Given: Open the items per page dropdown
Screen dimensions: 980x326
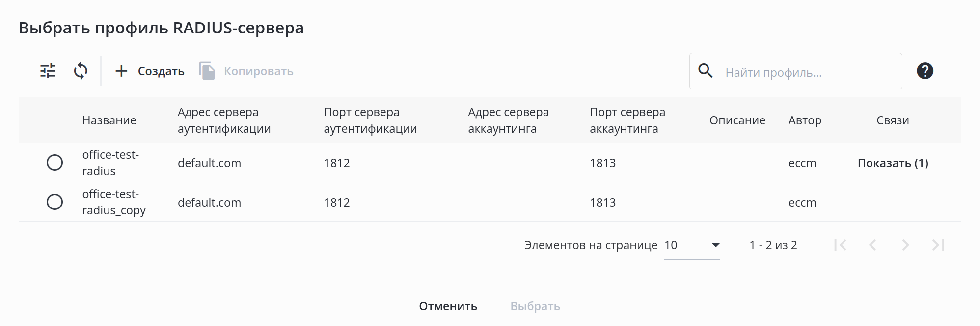Looking at the screenshot, I should 691,245.
